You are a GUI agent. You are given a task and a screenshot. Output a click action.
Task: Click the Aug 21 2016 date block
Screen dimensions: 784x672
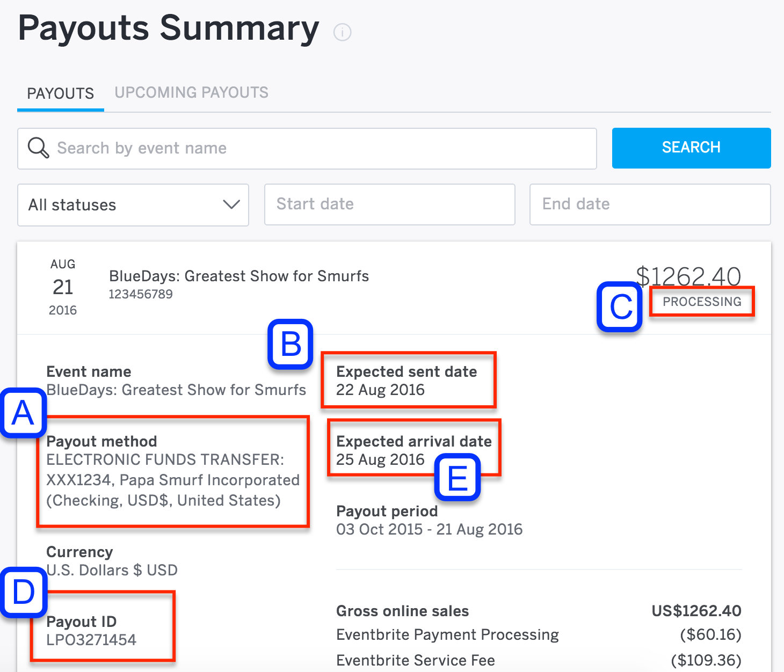pyautogui.click(x=62, y=286)
